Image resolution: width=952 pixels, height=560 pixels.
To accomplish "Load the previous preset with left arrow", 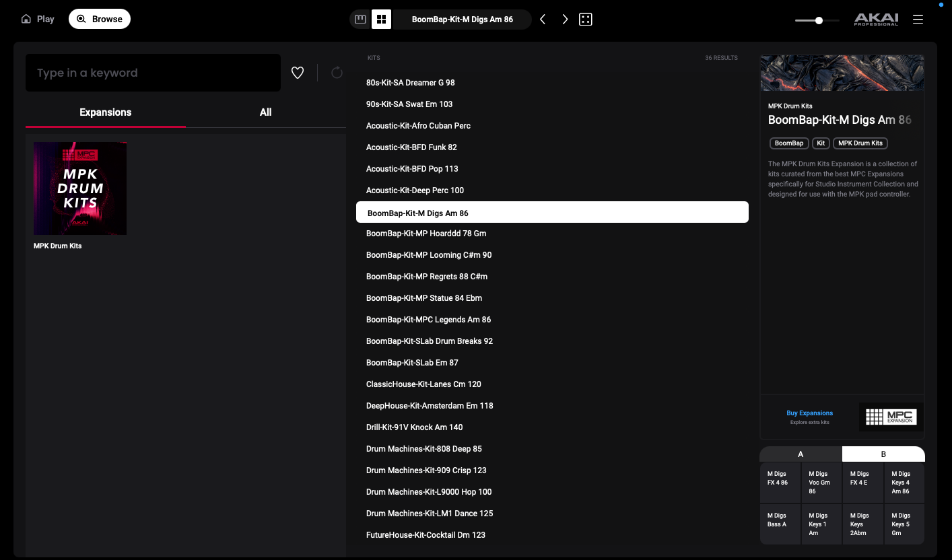I will coord(543,20).
